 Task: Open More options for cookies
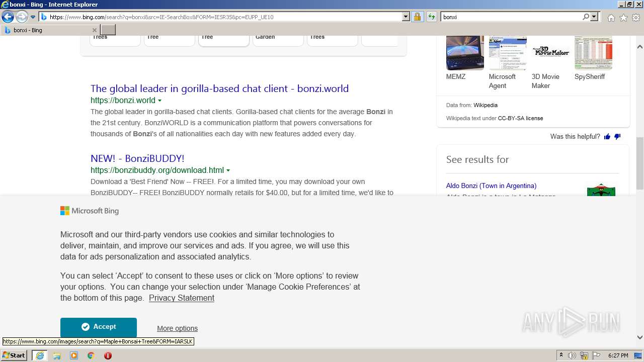coord(177,328)
